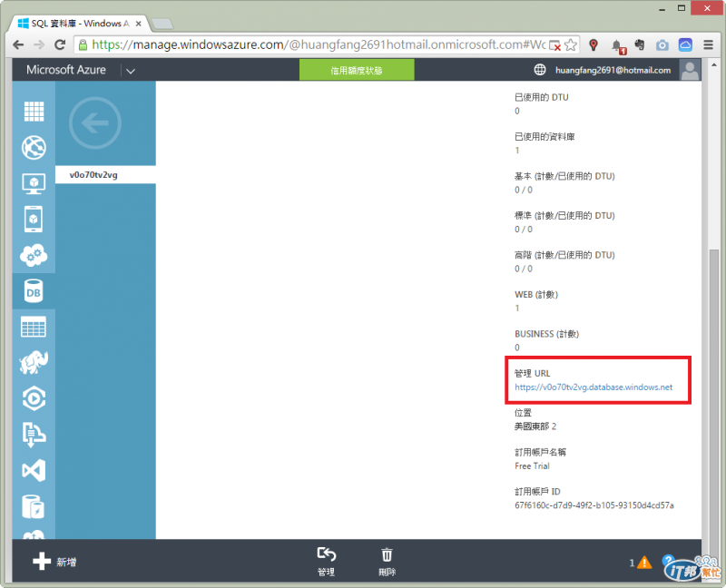Close the SQL 資料庫 browser tab
The image size is (726, 588).
(x=139, y=24)
